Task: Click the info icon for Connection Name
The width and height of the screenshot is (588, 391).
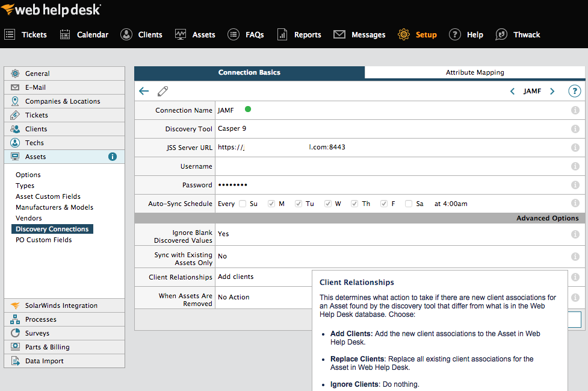Action: pos(575,110)
